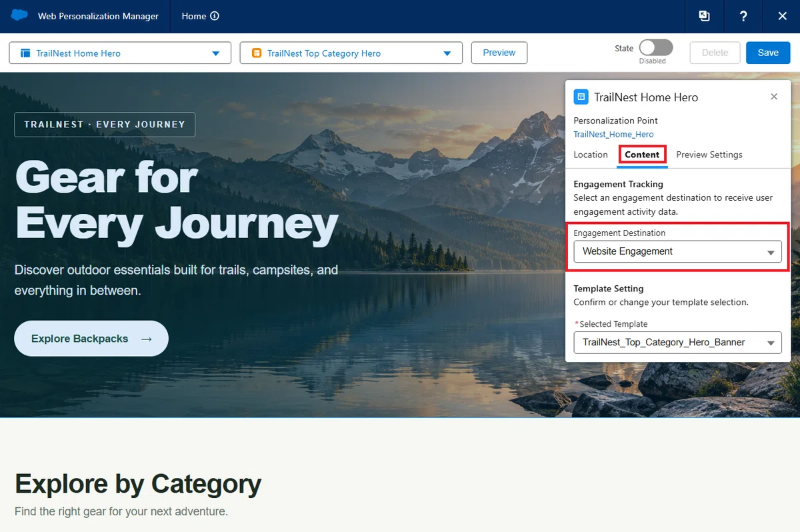This screenshot has height=532, width=800.
Task: Click the 'Web Personalization Manager' title
Action: [98, 16]
